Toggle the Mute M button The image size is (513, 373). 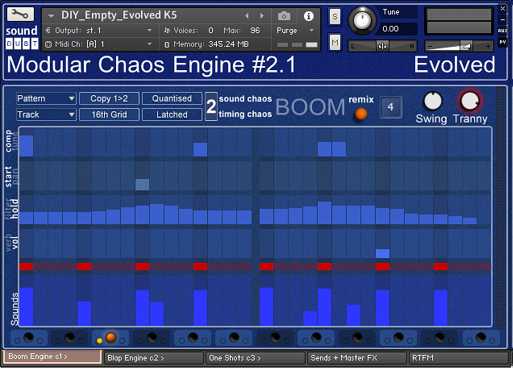335,42
